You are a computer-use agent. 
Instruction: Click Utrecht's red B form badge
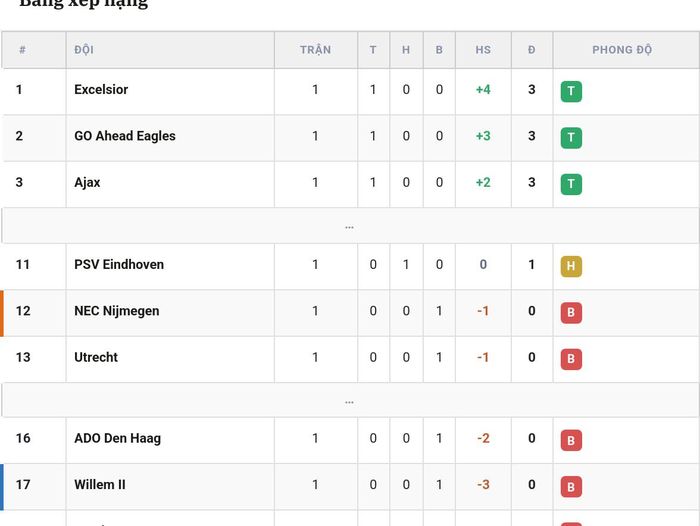[571, 359]
